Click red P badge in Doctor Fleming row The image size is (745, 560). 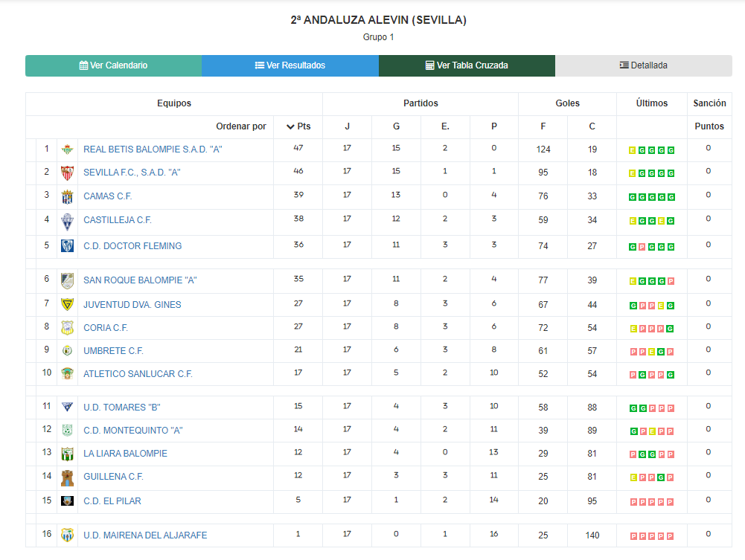click(642, 247)
